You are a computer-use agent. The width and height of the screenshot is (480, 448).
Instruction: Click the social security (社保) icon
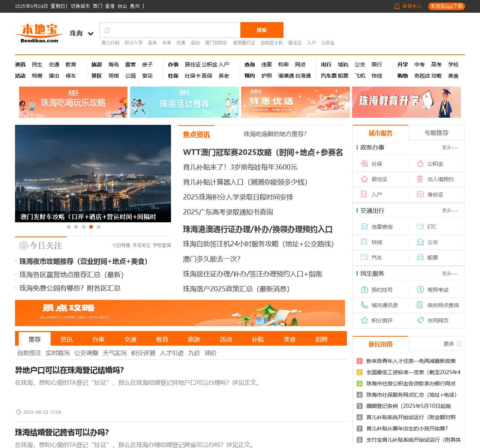(364, 164)
